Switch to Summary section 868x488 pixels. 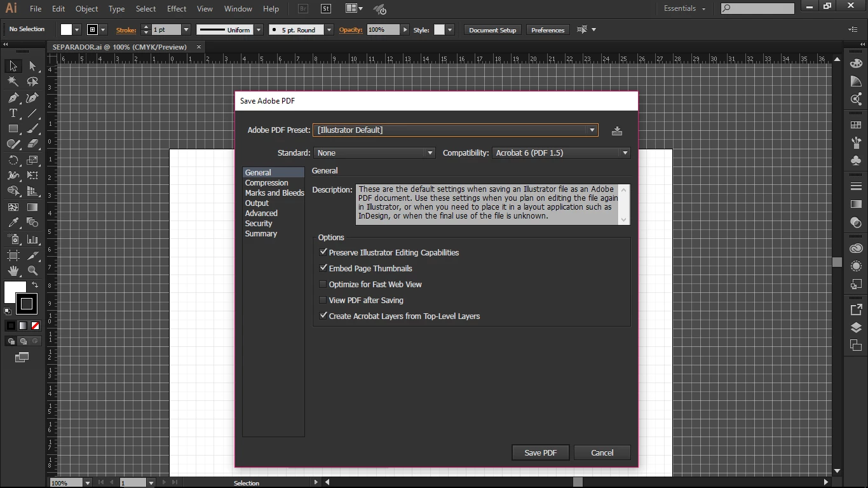point(261,233)
